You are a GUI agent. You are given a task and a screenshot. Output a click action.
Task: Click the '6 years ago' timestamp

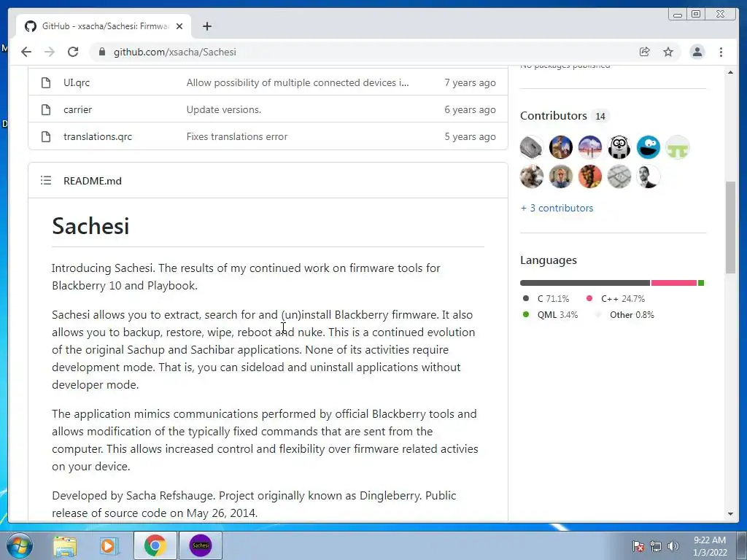pos(470,109)
